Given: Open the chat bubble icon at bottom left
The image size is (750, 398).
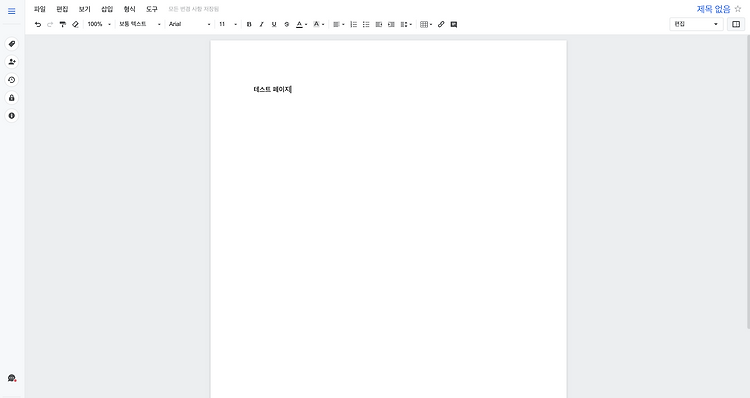Looking at the screenshot, I should pos(11,378).
